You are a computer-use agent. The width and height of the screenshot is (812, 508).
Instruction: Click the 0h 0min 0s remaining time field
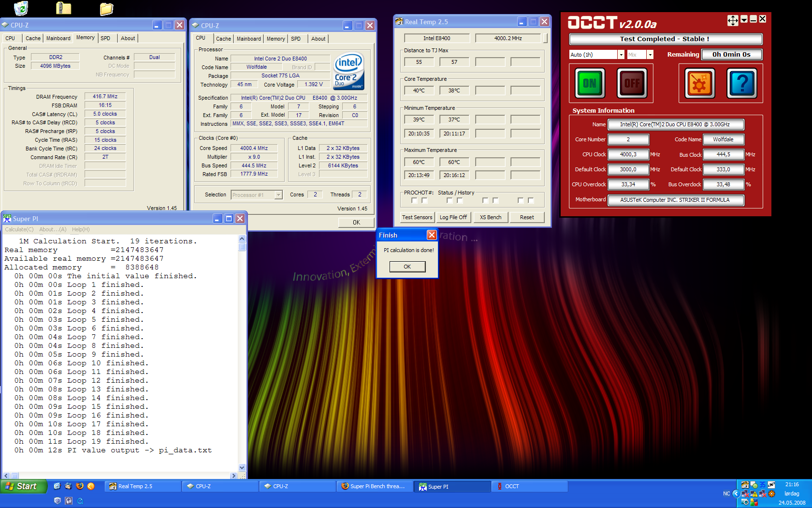pos(731,54)
